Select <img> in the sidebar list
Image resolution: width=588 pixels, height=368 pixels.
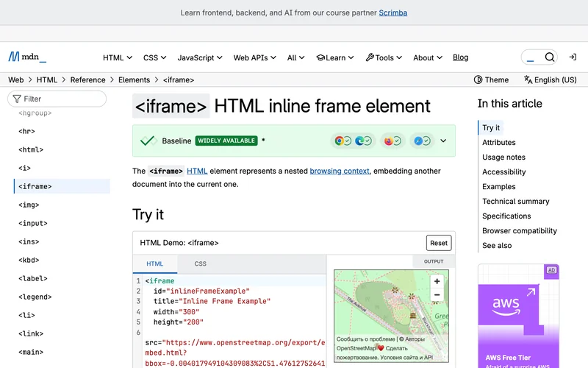pos(29,205)
